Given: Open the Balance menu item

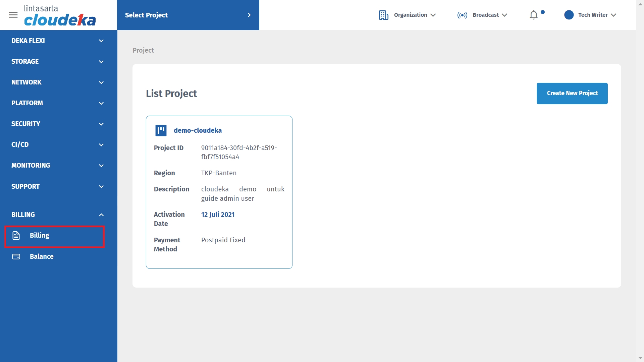Looking at the screenshot, I should (x=42, y=257).
